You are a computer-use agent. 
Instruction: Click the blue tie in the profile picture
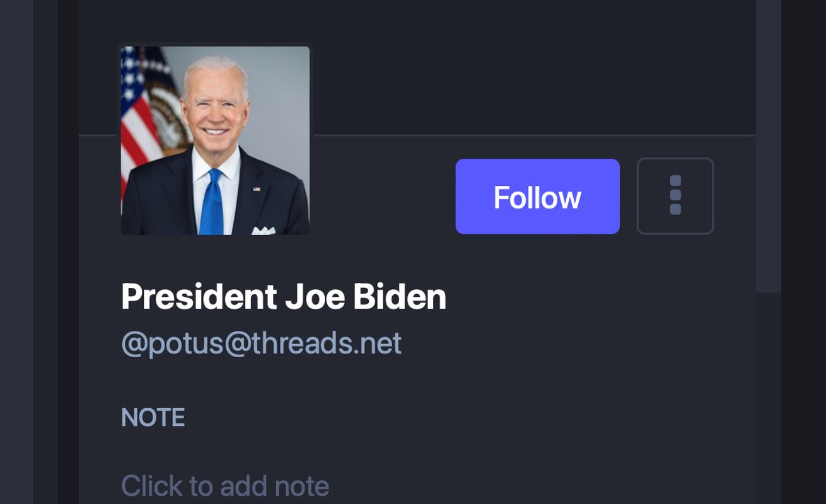[x=212, y=202]
